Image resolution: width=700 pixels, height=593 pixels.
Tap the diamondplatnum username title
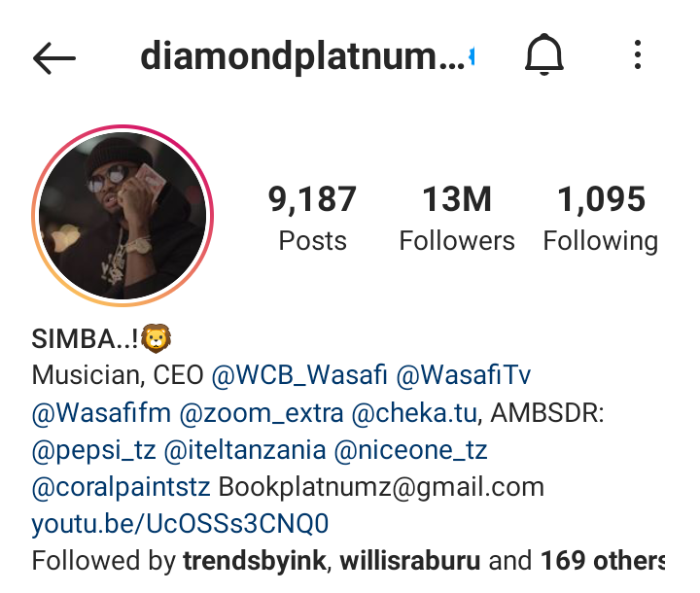click(x=302, y=56)
